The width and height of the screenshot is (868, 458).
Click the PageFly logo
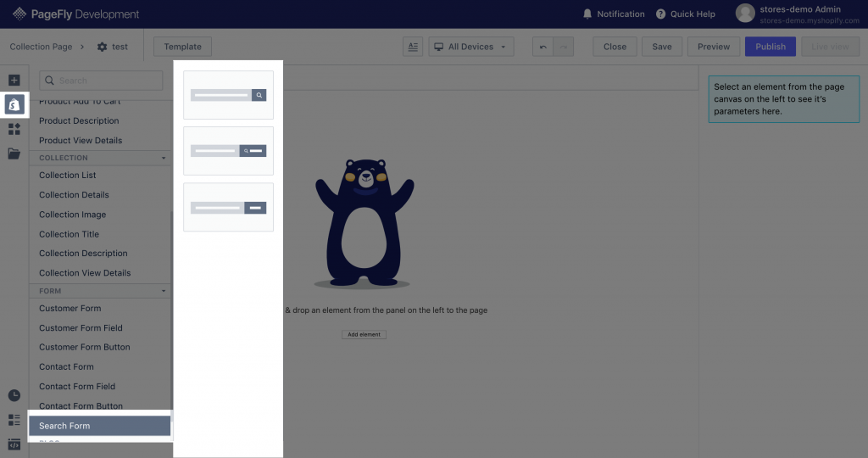[x=75, y=14]
